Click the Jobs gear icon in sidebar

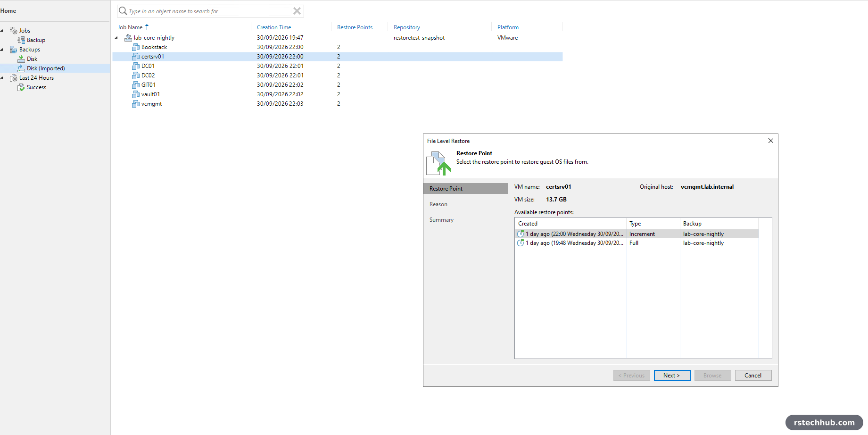(14, 31)
